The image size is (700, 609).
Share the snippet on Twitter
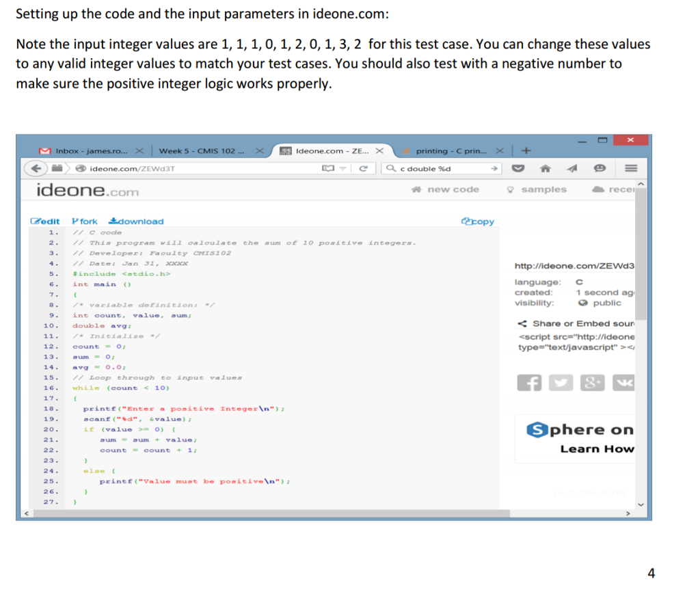tap(561, 383)
